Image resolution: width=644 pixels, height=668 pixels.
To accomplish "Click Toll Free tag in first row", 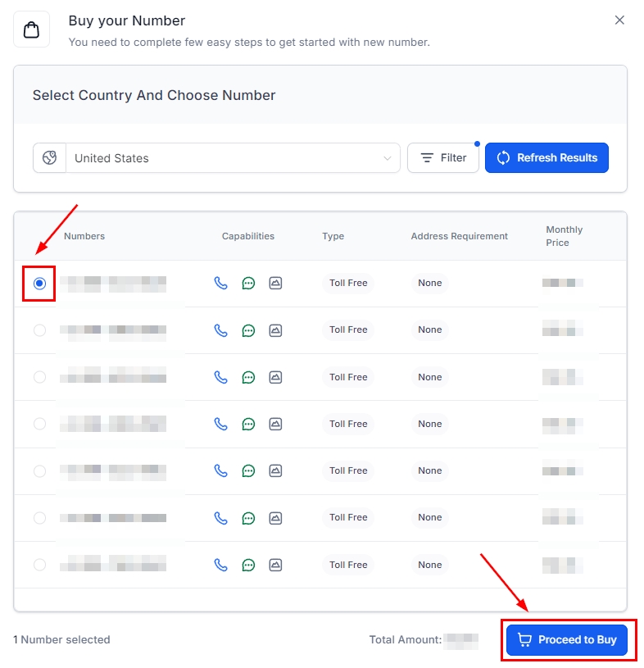I will [x=347, y=283].
